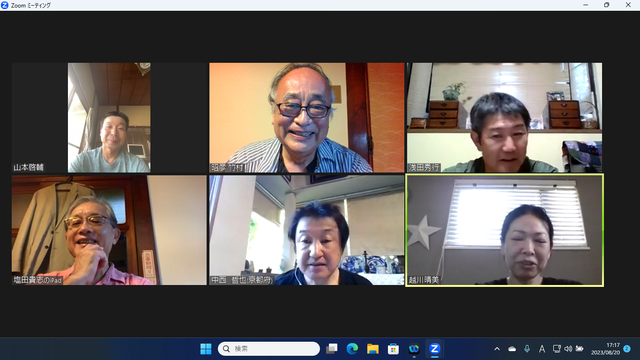This screenshot has height=360, width=640.
Task: Click the taskbar search box
Action: coord(269,349)
